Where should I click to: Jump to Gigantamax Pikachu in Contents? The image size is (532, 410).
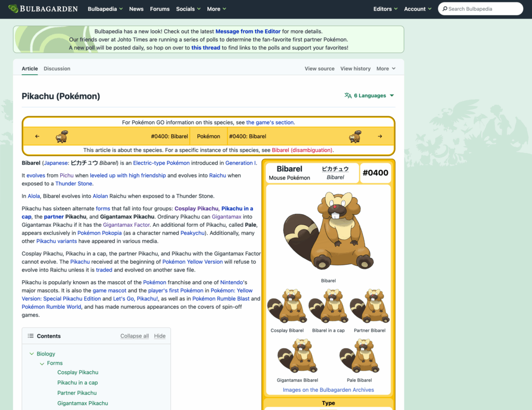tap(83, 403)
